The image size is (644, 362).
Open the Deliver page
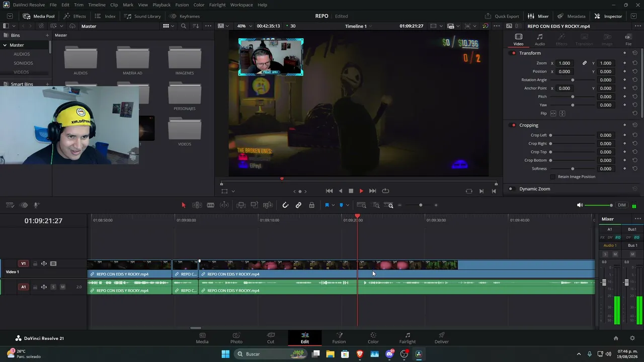[x=442, y=338]
